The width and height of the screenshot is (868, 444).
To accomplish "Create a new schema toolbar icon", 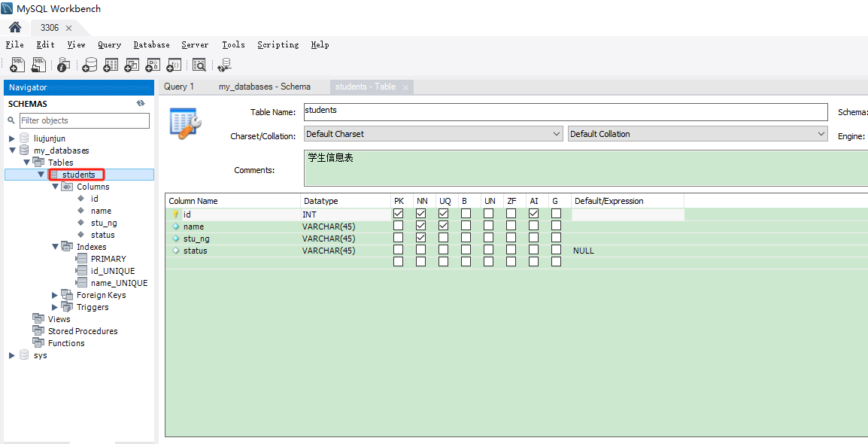I will [89, 65].
